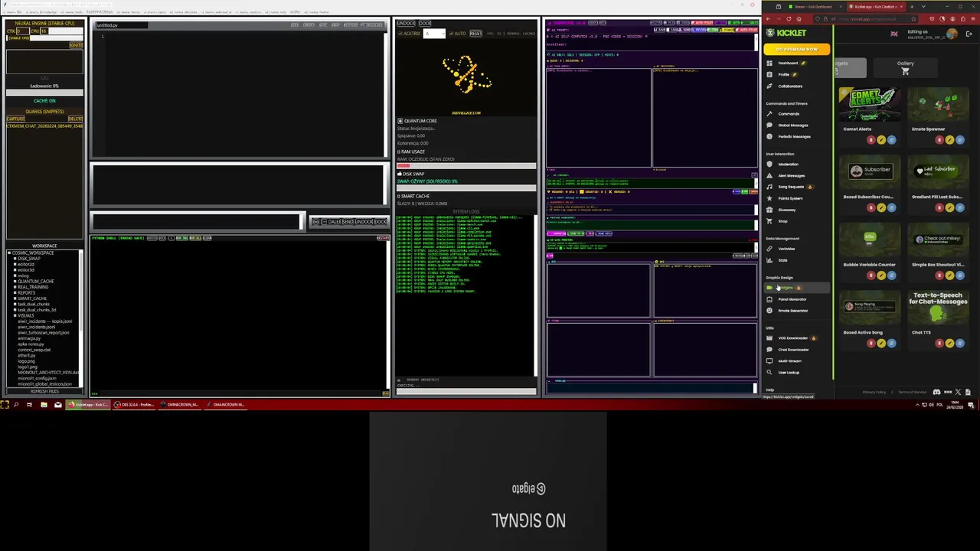
Task: Open Song Requests in Kicklet sidebar
Action: pos(791,187)
